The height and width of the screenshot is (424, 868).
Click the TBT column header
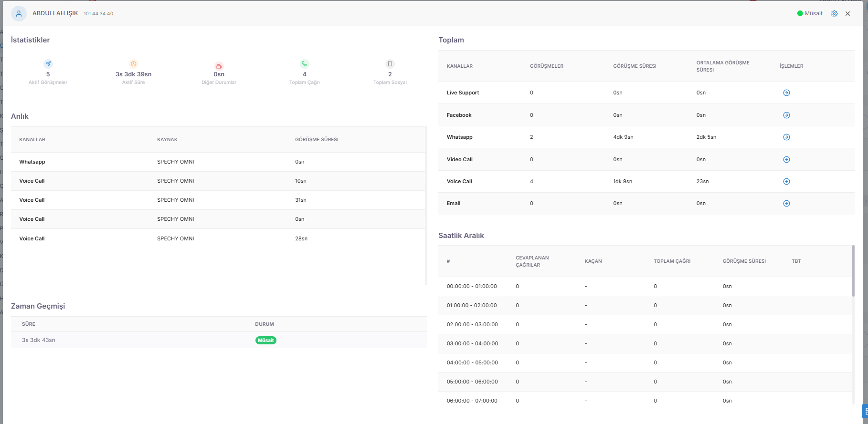(796, 261)
